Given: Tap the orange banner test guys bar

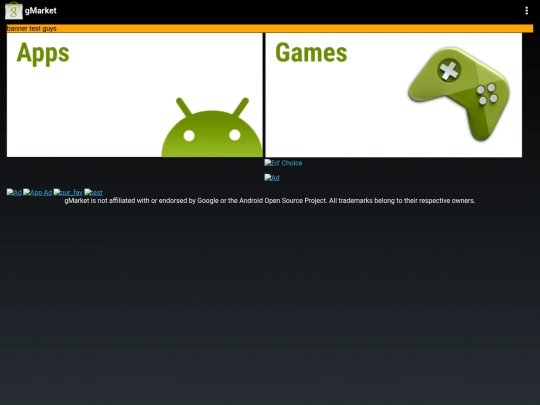Looking at the screenshot, I should tap(270, 29).
